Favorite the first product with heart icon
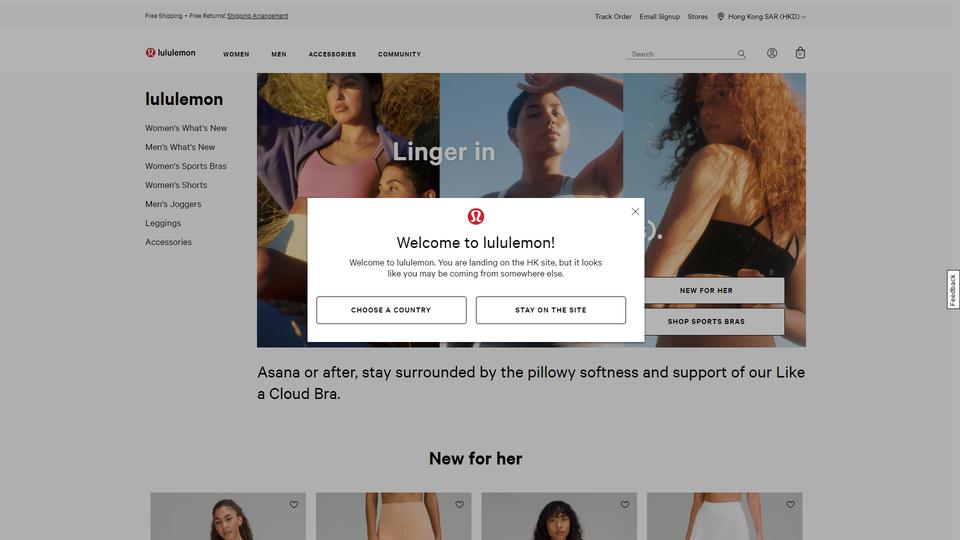Viewport: 960px width, 540px height. 294,504
